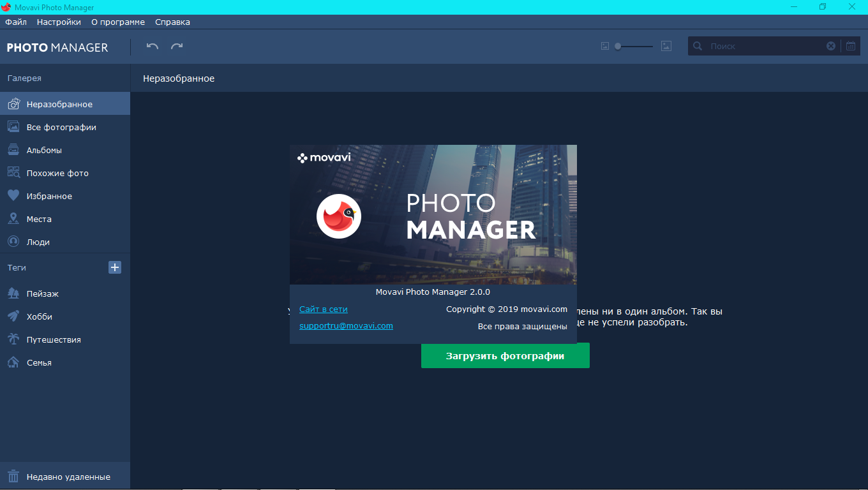Open the Сайт в сети link
This screenshot has width=868, height=490.
[x=323, y=309]
